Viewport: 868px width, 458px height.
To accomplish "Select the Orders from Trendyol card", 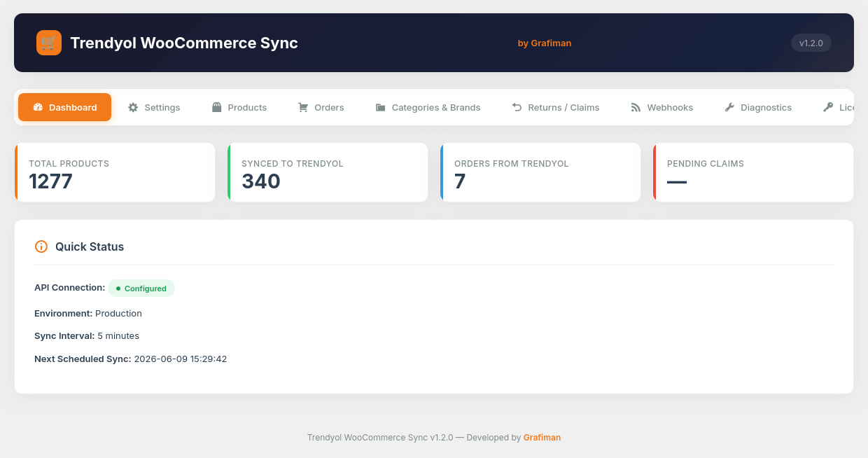I will (x=540, y=172).
